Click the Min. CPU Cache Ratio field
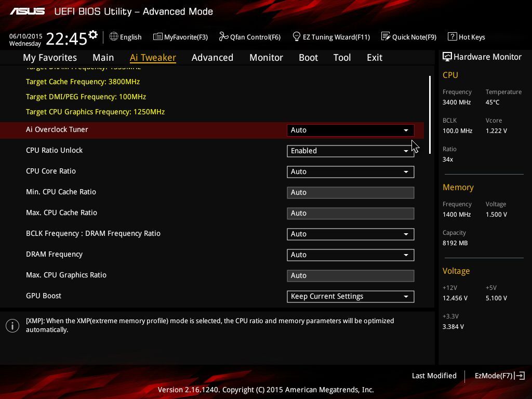 351,192
